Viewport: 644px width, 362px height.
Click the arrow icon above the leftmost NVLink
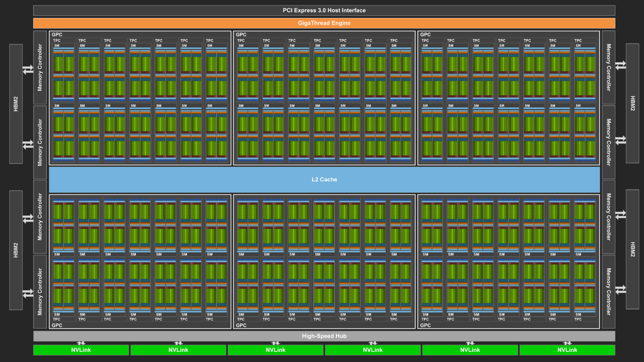click(x=81, y=343)
